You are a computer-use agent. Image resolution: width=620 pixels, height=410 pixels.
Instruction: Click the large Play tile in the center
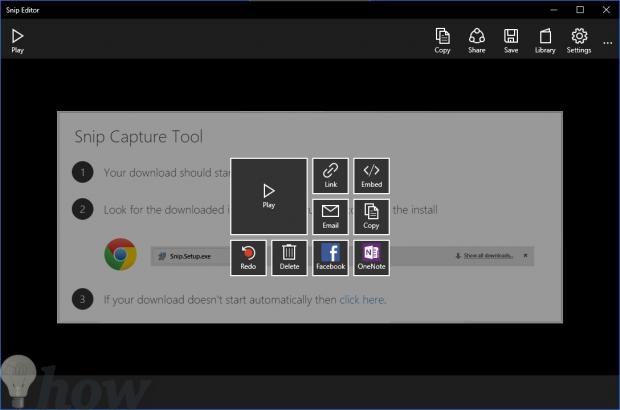[x=268, y=195]
